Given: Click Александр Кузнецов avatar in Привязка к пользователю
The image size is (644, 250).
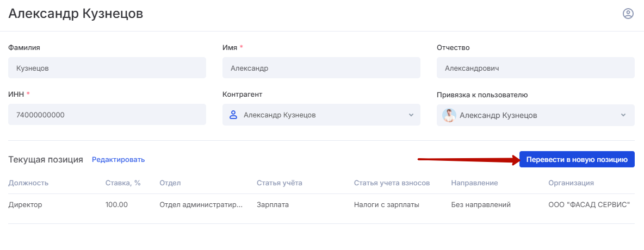Looking at the screenshot, I should click(449, 115).
